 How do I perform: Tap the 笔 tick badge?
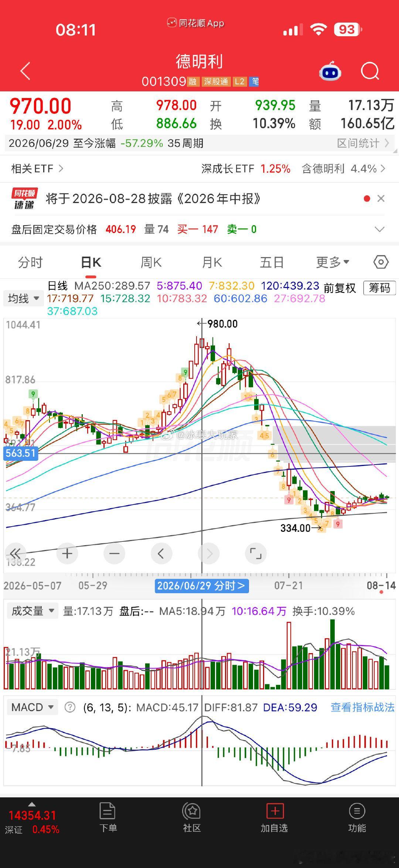point(255,81)
